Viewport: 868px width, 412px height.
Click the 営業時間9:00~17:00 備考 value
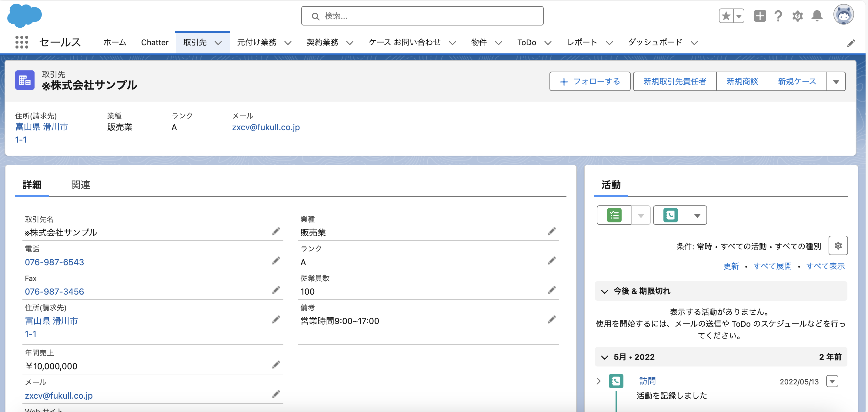click(340, 321)
